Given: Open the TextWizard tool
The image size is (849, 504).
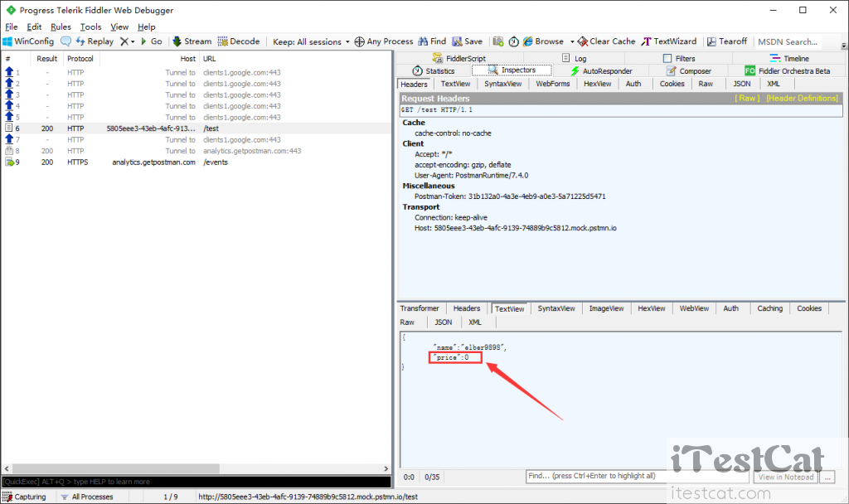Looking at the screenshot, I should 669,41.
